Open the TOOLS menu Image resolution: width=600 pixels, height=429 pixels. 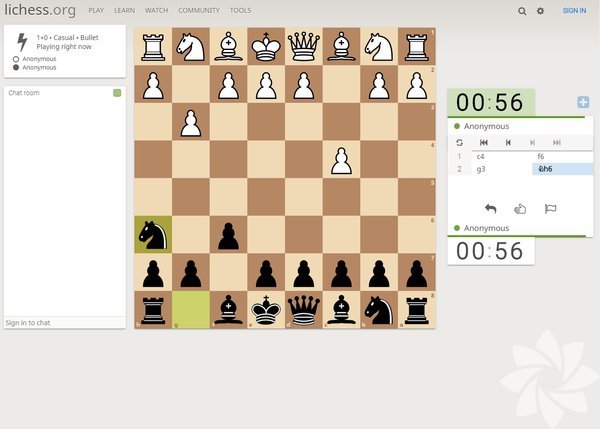pyautogui.click(x=240, y=10)
